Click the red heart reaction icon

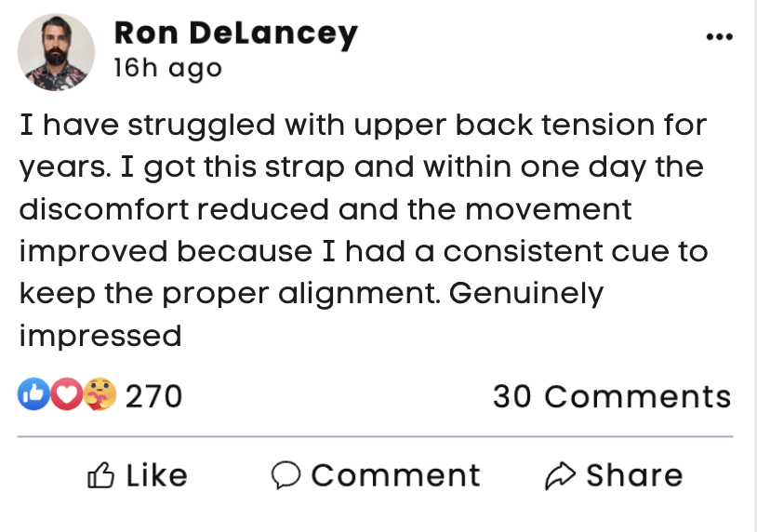[65, 396]
